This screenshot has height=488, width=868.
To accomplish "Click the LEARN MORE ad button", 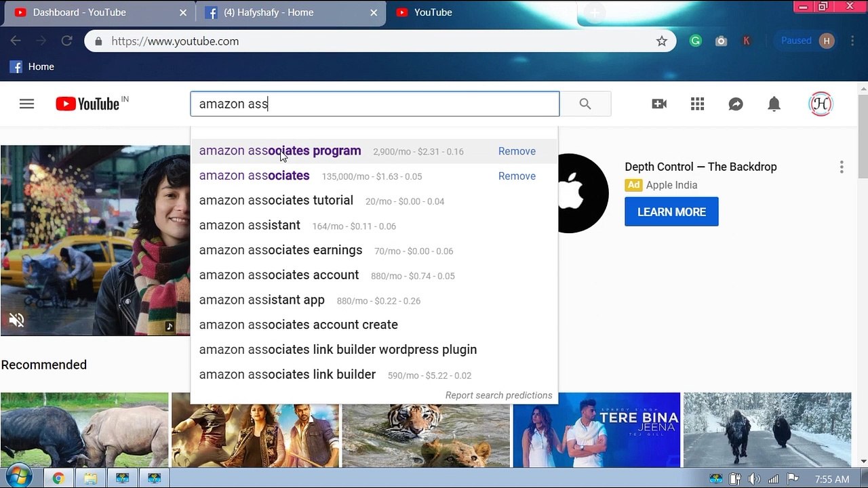I will point(671,212).
